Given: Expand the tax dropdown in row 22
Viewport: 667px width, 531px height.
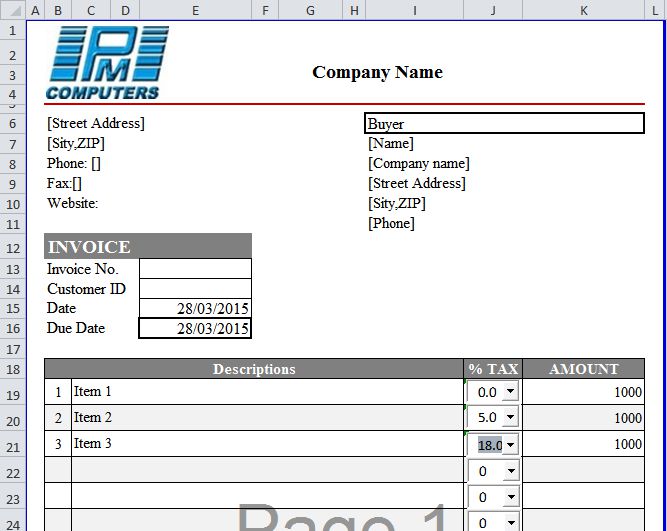Looking at the screenshot, I should (510, 471).
